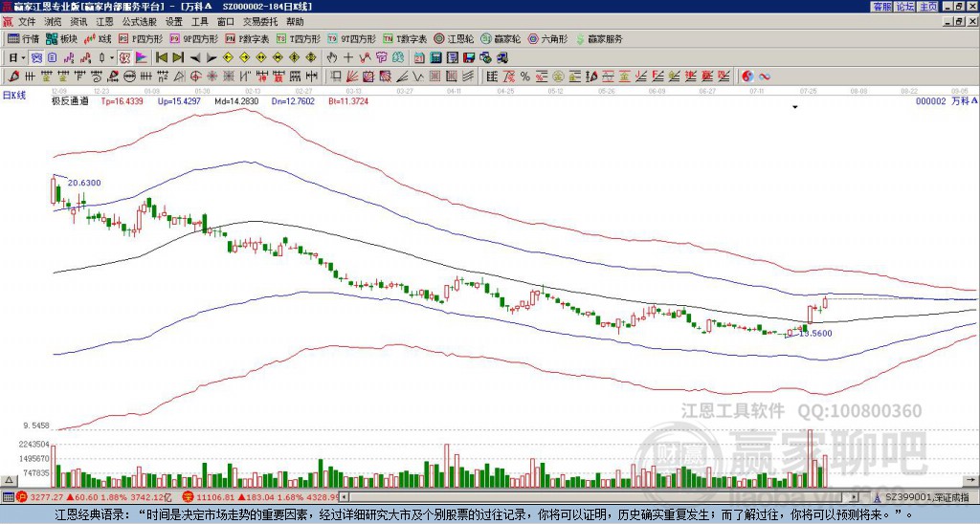Open the P数字表 tool
The width and height of the screenshot is (980, 524).
click(x=248, y=38)
